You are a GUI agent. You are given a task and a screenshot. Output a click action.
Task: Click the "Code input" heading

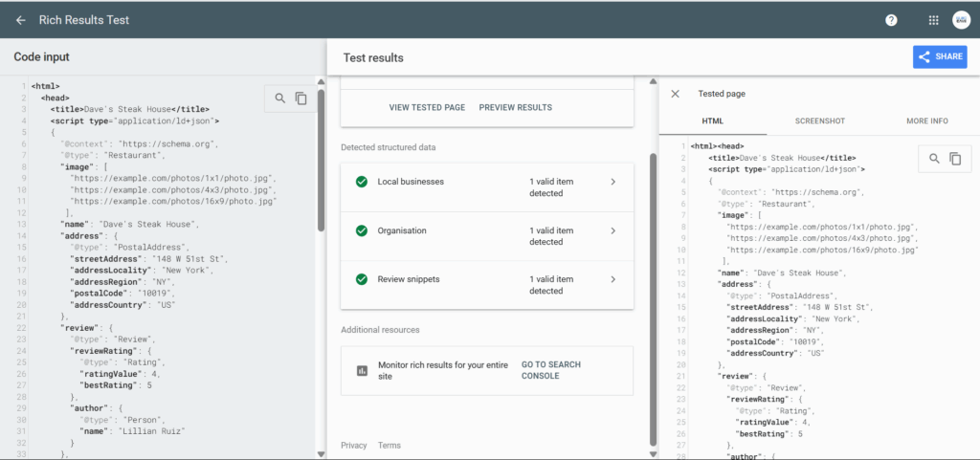[41, 56]
